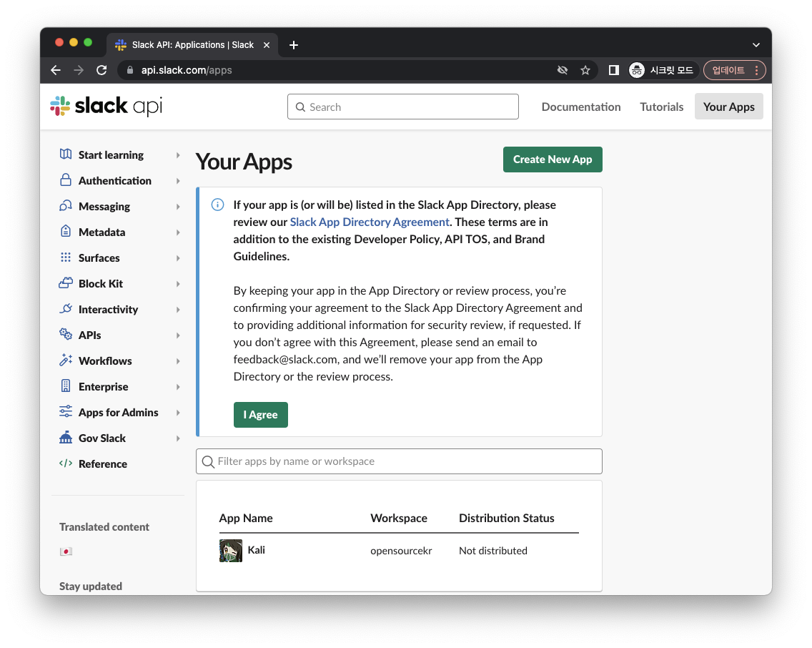Image resolution: width=812 pixels, height=648 pixels.
Task: Click the top Search input field
Action: [403, 107]
